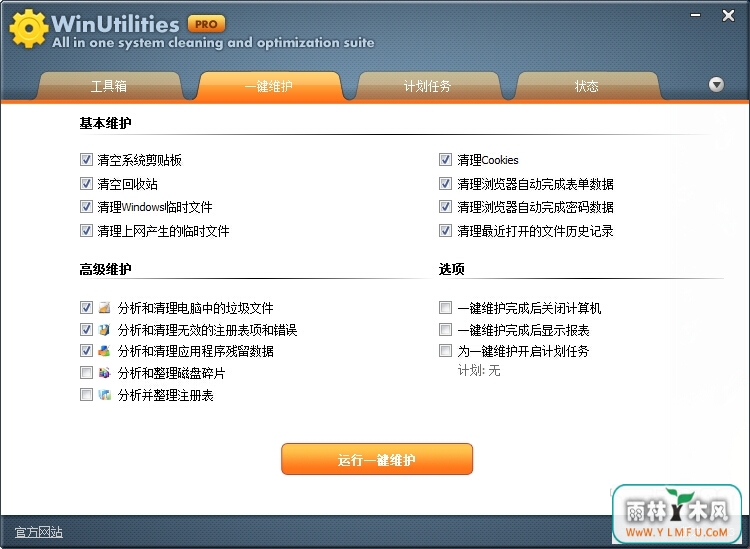This screenshot has height=549, width=750.
Task: Click the 分析和整理磁盘碎片 label text
Action: pos(171,373)
